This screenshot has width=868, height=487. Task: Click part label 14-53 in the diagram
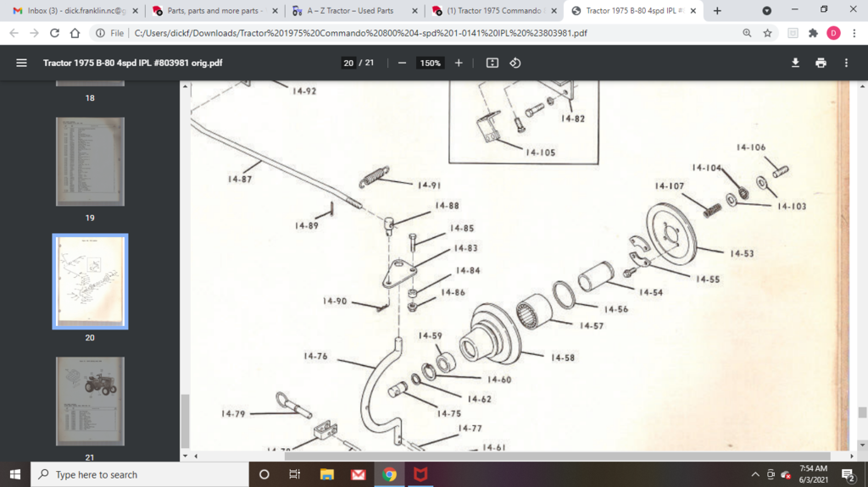pos(742,253)
